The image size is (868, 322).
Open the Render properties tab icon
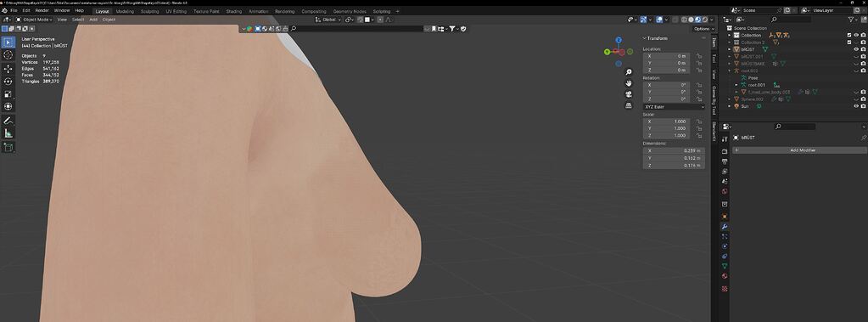[725, 151]
